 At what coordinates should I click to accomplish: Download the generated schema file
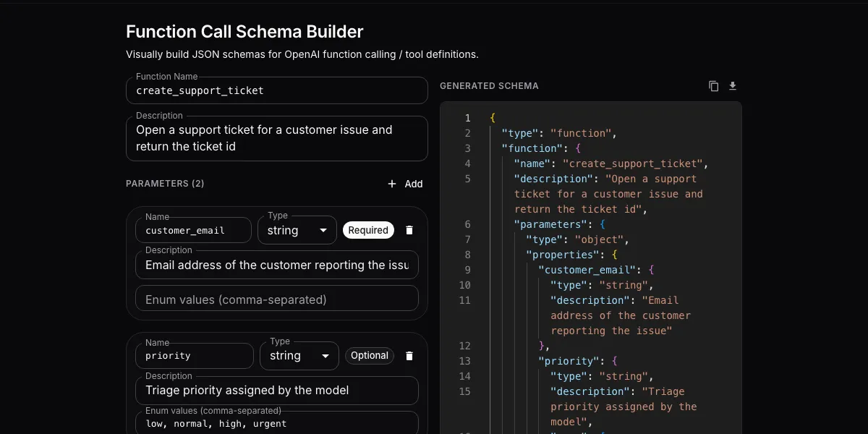[733, 86]
